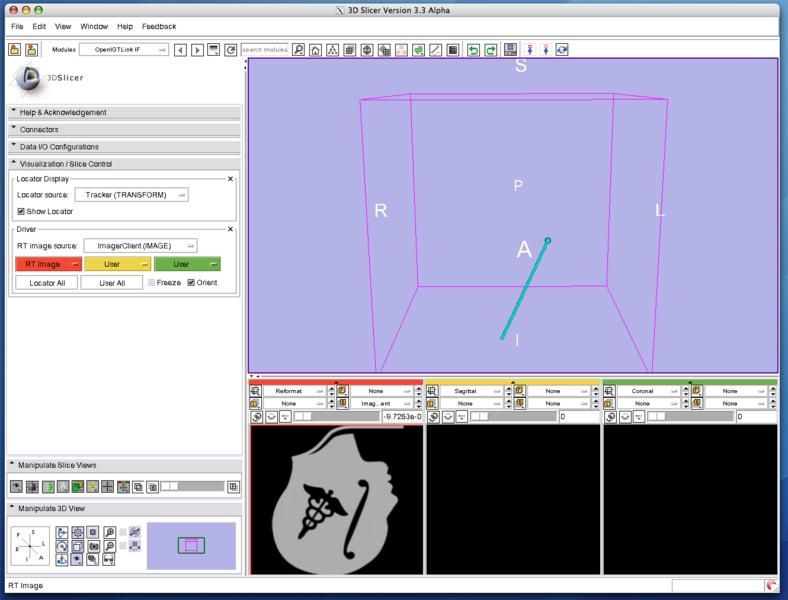788x600 pixels.
Task: Uncheck the Show Locator checkbox
Action: coord(21,211)
